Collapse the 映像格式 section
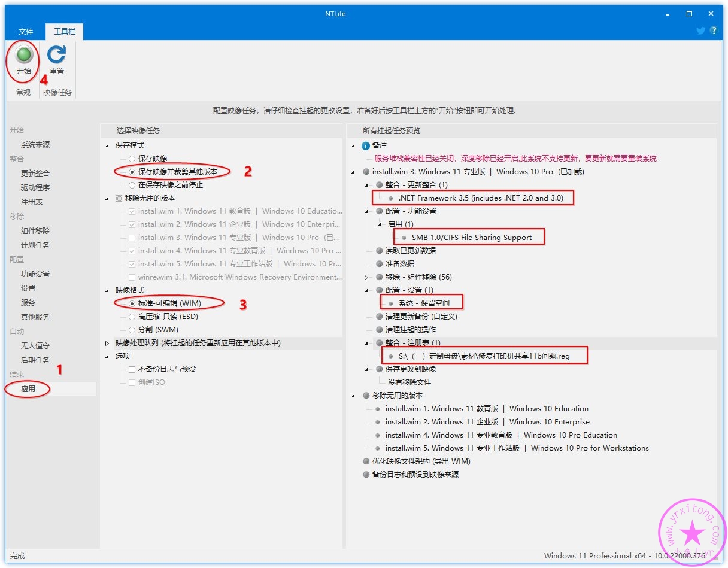 (107, 290)
